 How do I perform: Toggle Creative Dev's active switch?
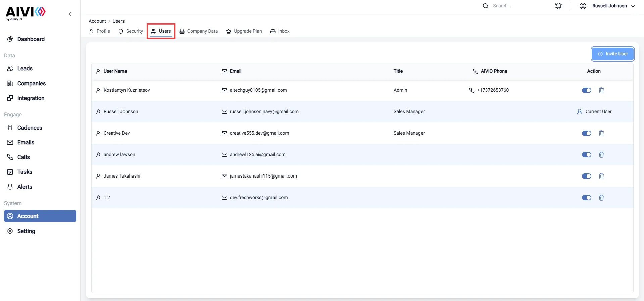coord(587,133)
